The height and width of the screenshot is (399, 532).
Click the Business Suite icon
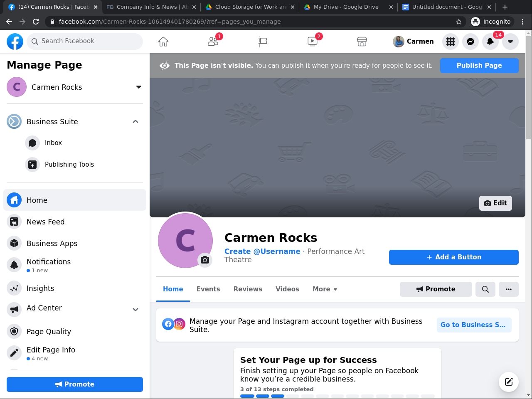coord(14,121)
